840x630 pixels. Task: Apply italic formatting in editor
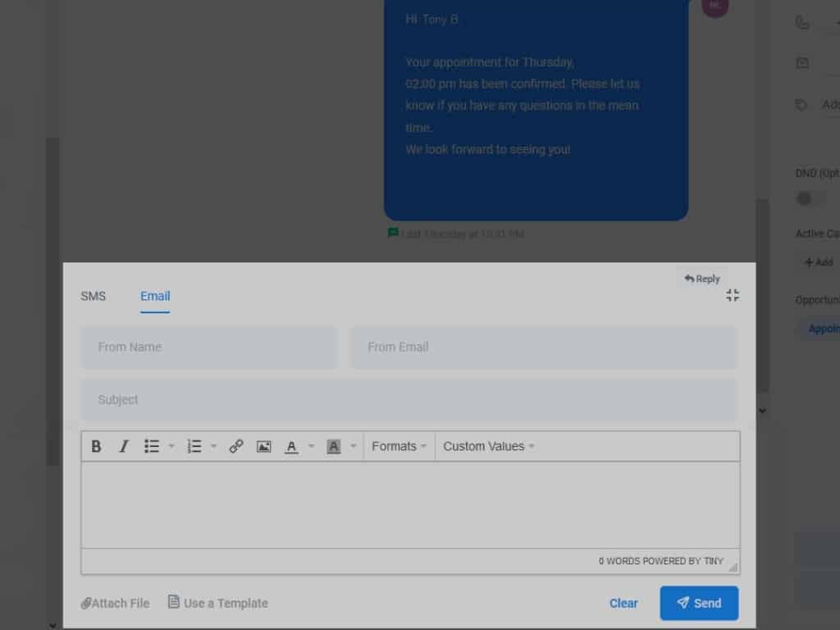[x=124, y=446]
